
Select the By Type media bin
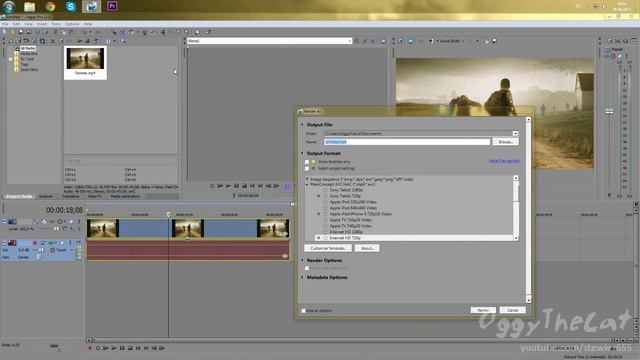pyautogui.click(x=27, y=59)
